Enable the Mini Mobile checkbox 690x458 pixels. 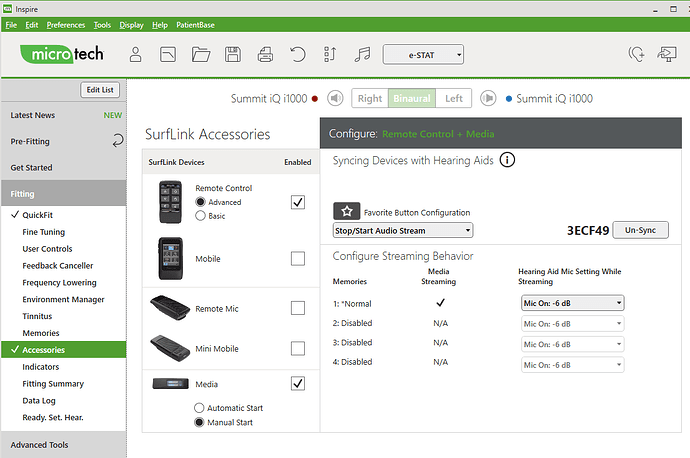[298, 348]
